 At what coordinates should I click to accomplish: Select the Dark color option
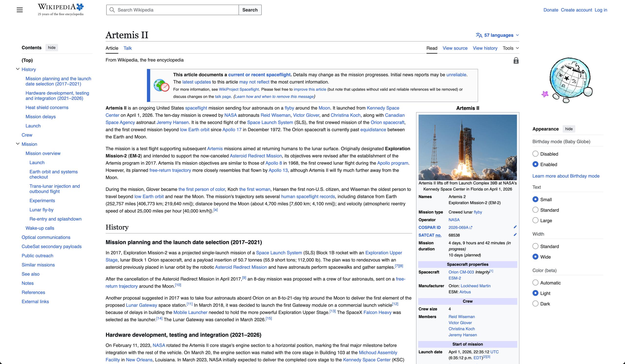(x=535, y=303)
